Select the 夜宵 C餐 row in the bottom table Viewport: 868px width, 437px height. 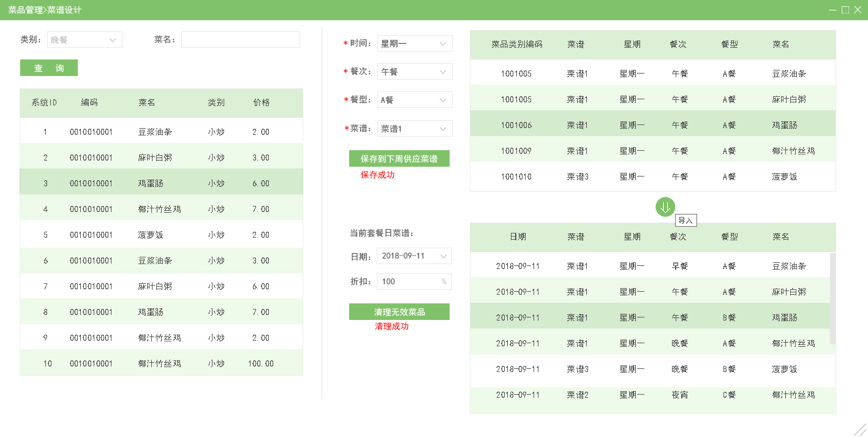tap(652, 395)
